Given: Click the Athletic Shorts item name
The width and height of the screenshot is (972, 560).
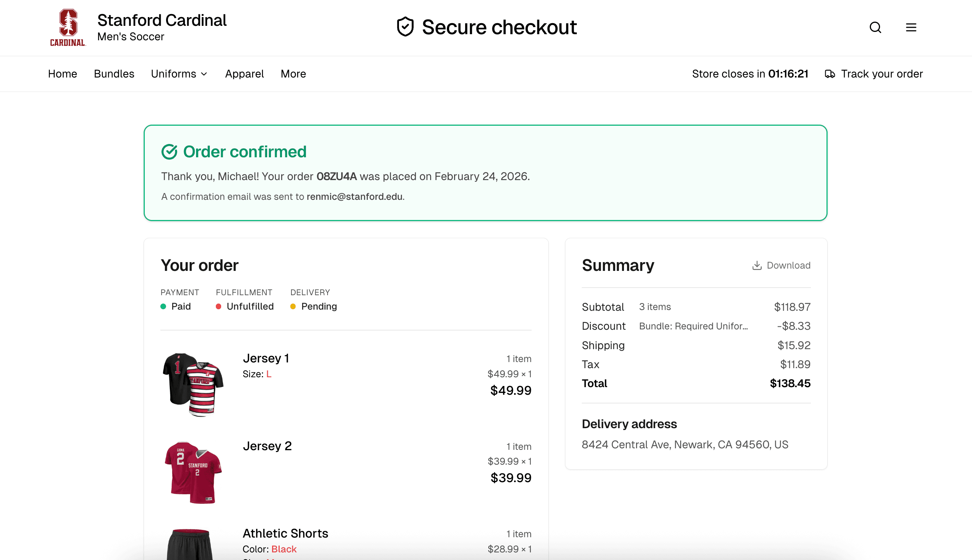Looking at the screenshot, I should coord(285,533).
